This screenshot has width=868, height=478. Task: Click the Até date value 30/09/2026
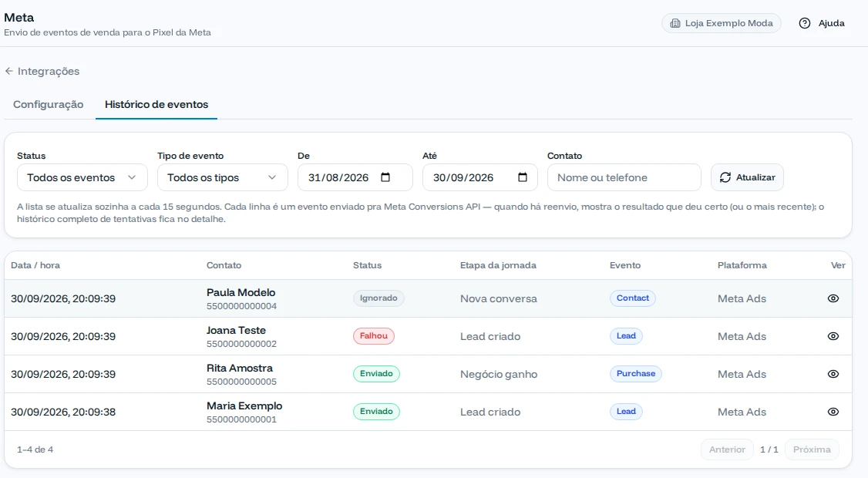tap(463, 178)
